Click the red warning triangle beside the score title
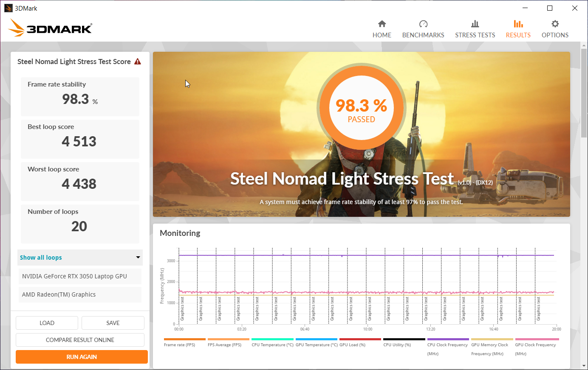This screenshot has width=588, height=370. (138, 62)
